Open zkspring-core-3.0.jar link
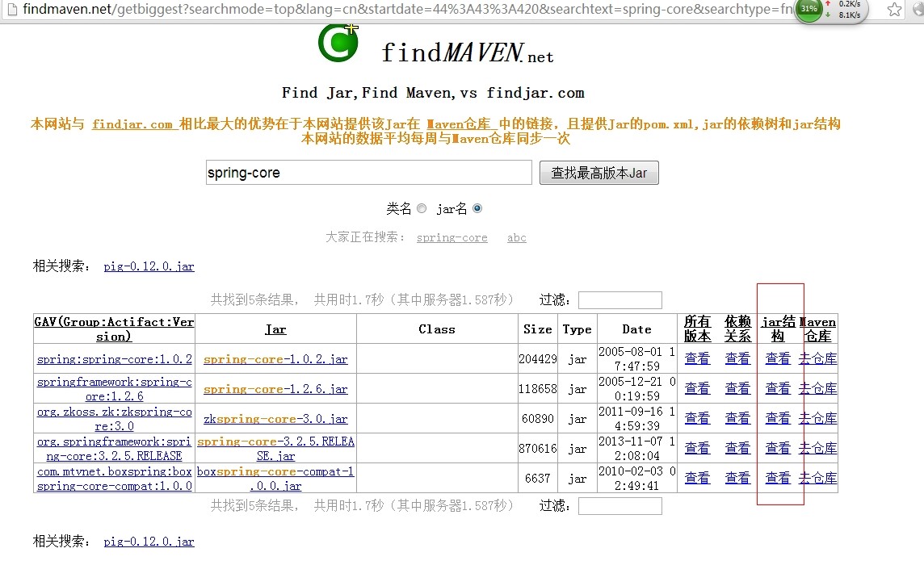This screenshot has width=924, height=565. 275,419
